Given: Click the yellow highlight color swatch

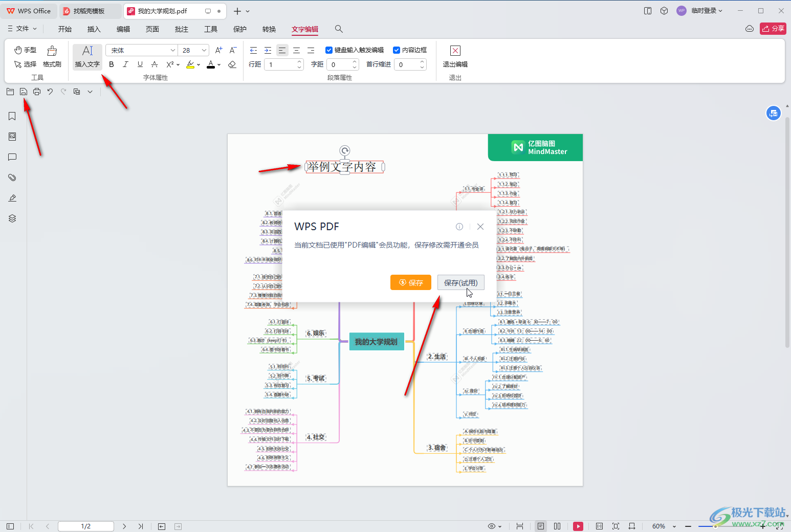Looking at the screenshot, I should click(x=190, y=64).
